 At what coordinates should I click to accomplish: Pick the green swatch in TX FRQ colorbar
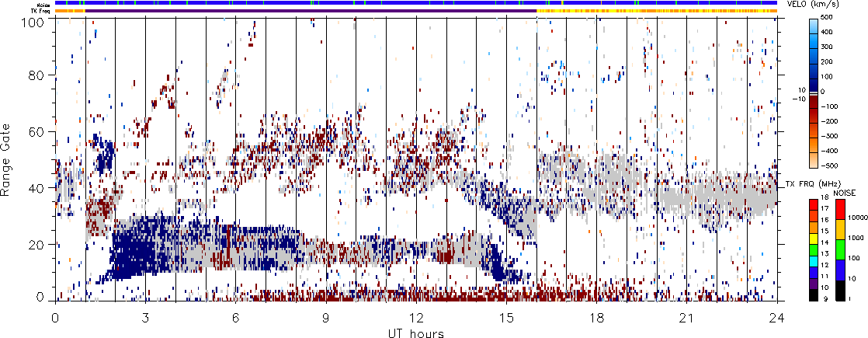click(x=814, y=250)
